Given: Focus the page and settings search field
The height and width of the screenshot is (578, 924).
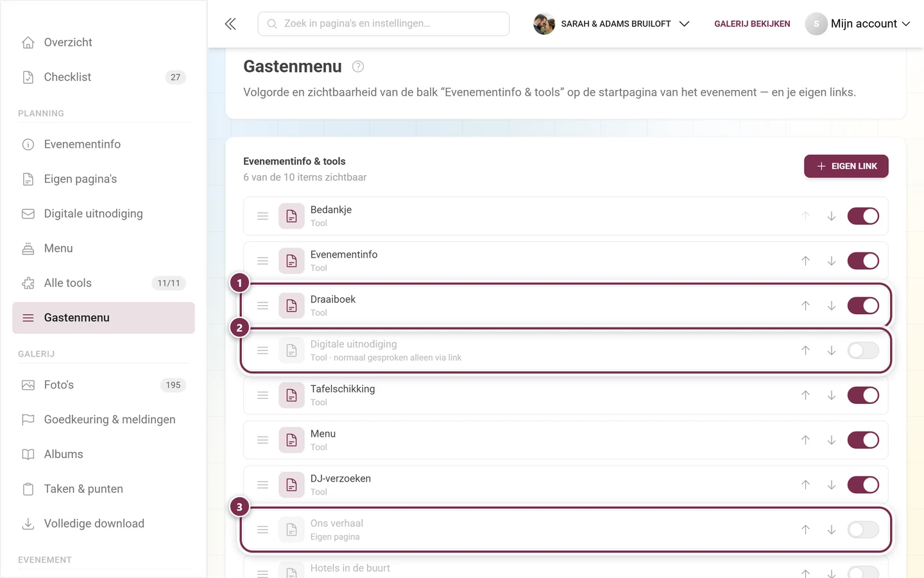Looking at the screenshot, I should 384,24.
